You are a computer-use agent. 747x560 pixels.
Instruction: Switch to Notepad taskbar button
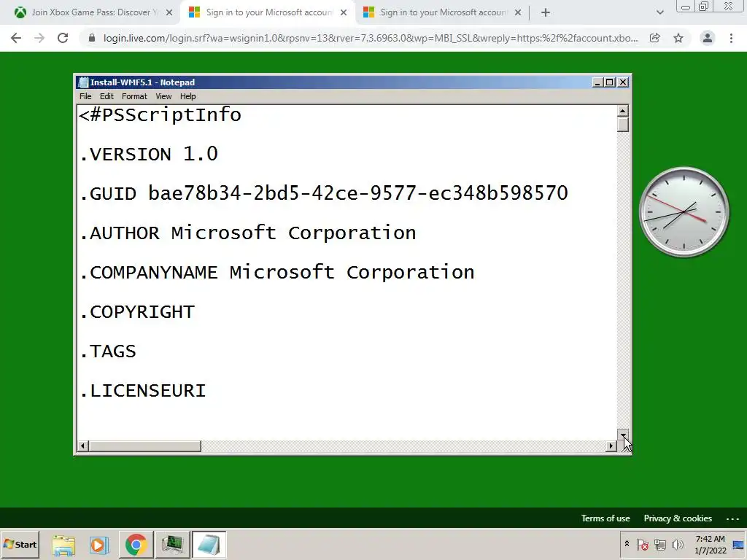click(x=209, y=545)
